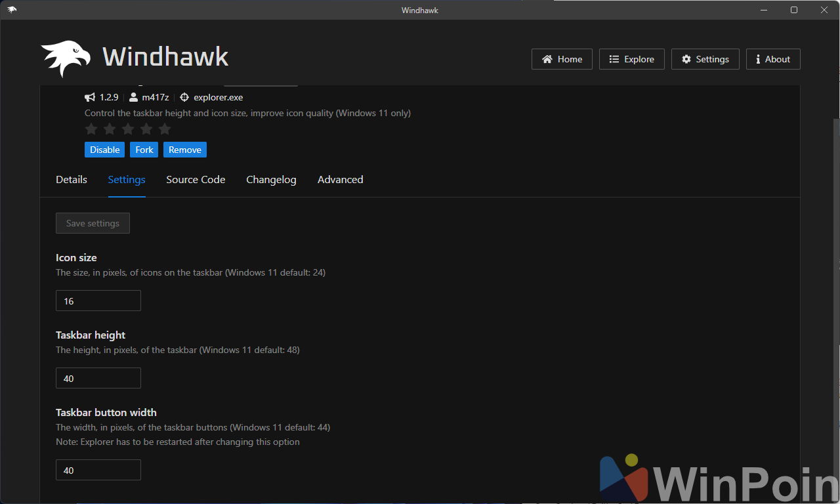Rate the mod four stars
The height and width of the screenshot is (504, 840).
146,129
